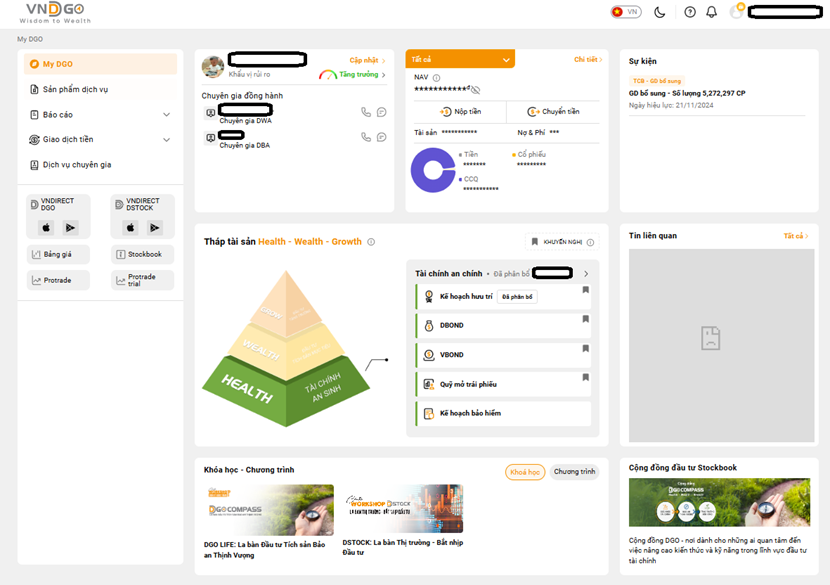The height and width of the screenshot is (585, 830).
Task: Click the Cập nhật link
Action: point(367,60)
